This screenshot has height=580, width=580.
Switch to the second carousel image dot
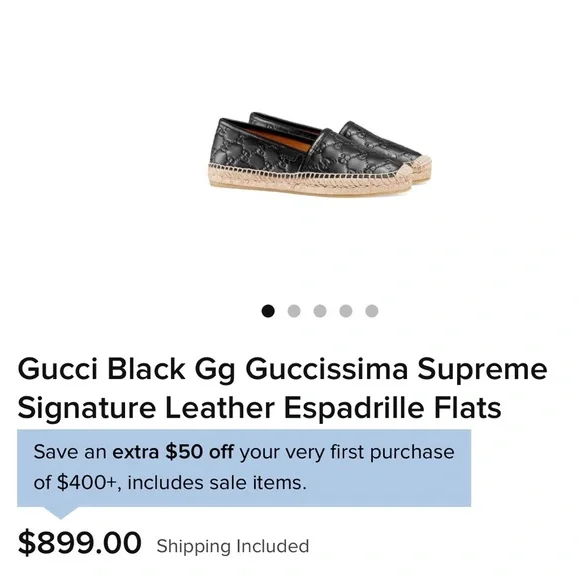click(x=294, y=311)
